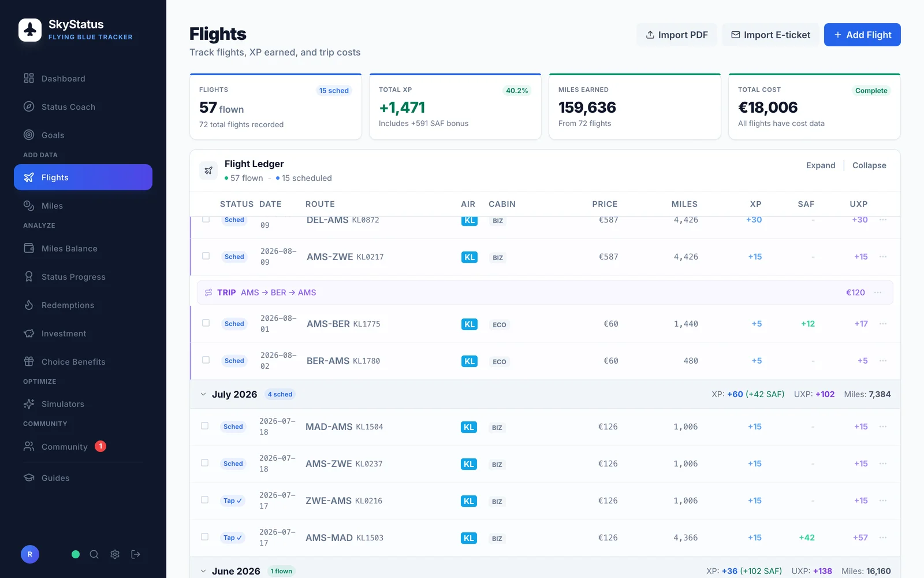
Task: Click Expand in the Flight Ledger
Action: (x=821, y=165)
